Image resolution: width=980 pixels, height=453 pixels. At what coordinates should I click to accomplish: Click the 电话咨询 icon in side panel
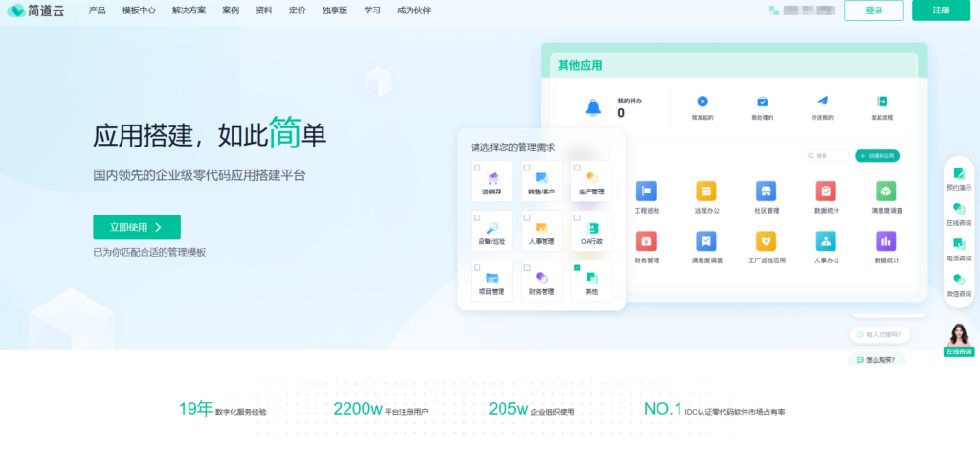(958, 243)
